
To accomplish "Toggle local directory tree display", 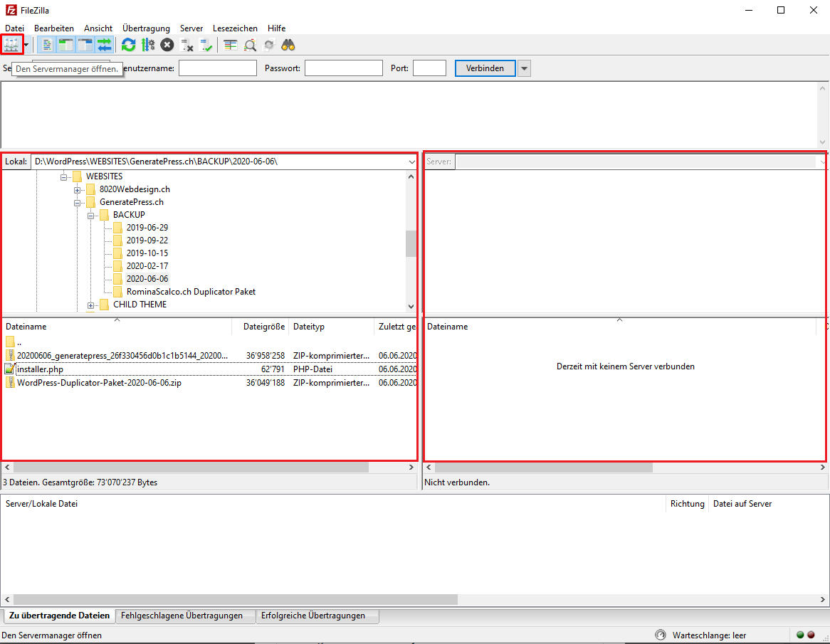I will pos(65,45).
